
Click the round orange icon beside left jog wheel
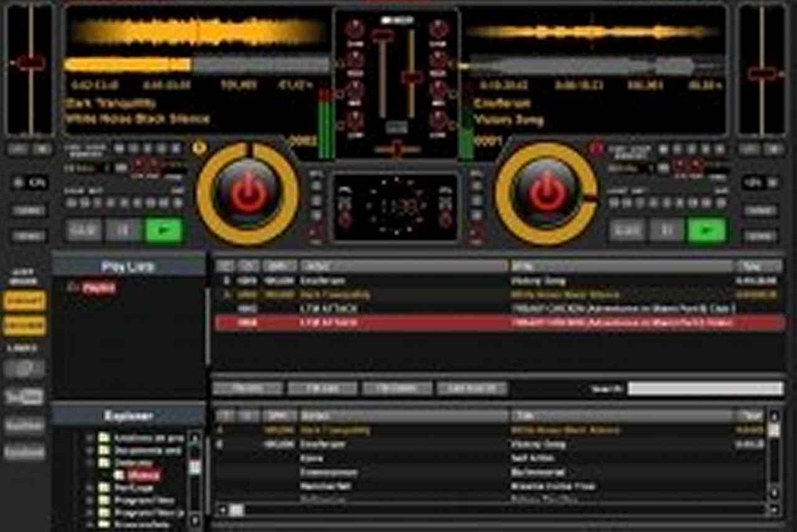(200, 148)
